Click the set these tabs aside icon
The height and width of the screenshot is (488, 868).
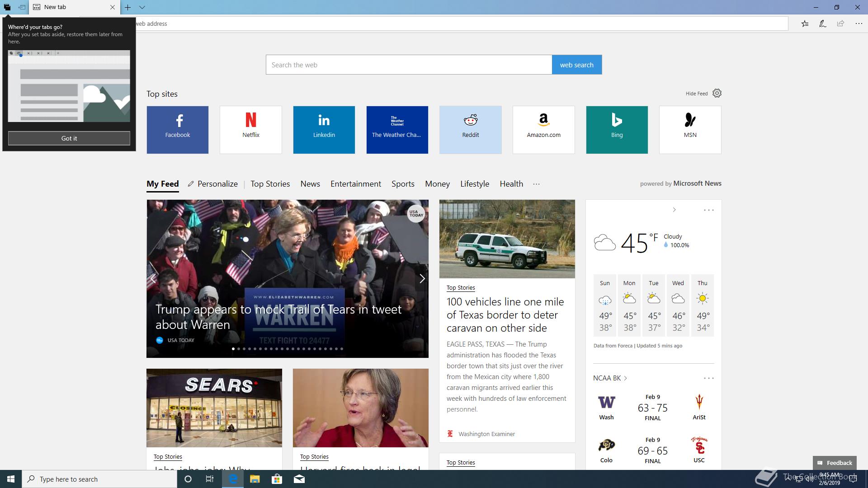pos(22,7)
